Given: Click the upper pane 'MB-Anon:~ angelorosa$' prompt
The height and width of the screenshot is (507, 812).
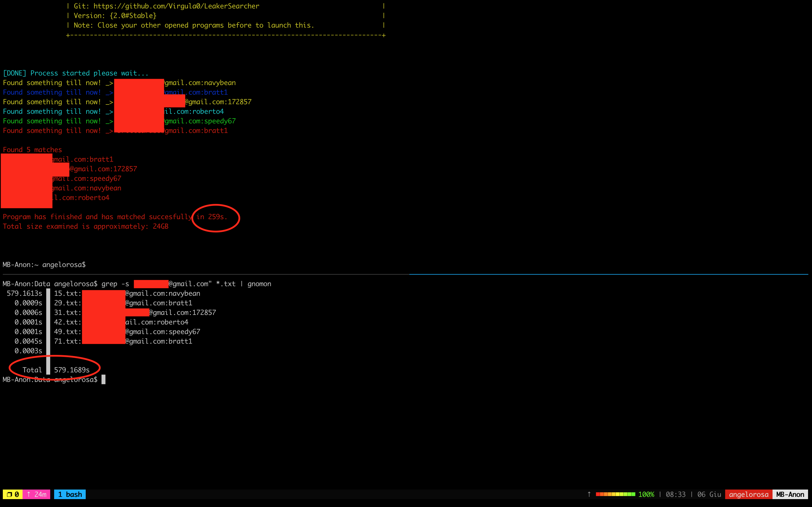Looking at the screenshot, I should tap(44, 264).
